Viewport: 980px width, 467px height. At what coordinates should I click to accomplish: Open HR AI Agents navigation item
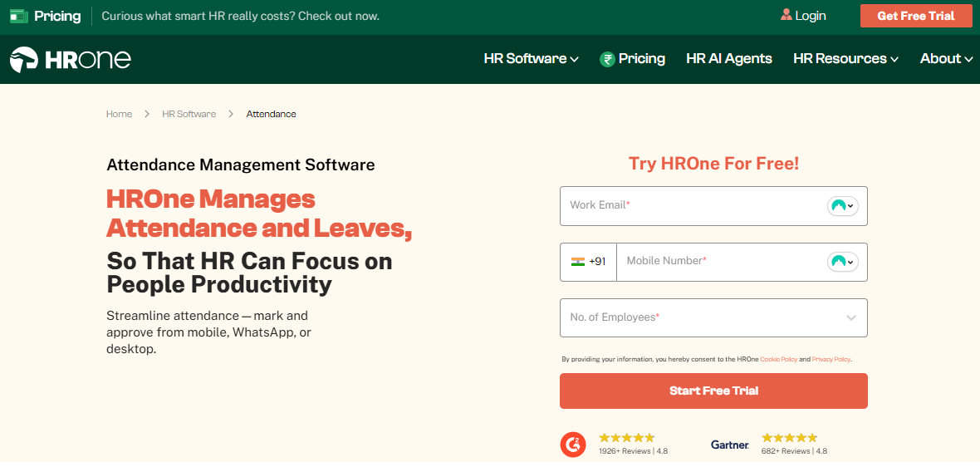[x=728, y=59]
